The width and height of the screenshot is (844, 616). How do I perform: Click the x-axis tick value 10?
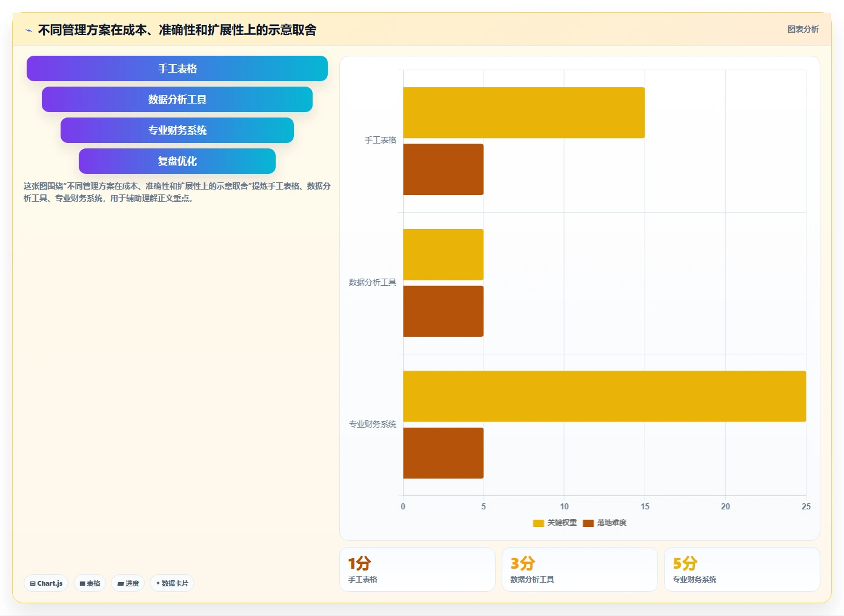(564, 506)
